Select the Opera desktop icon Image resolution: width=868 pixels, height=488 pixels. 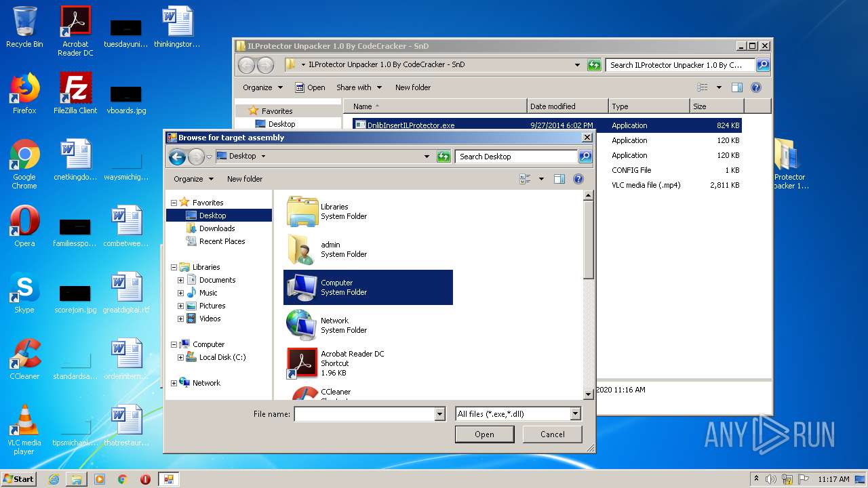pyautogui.click(x=24, y=226)
